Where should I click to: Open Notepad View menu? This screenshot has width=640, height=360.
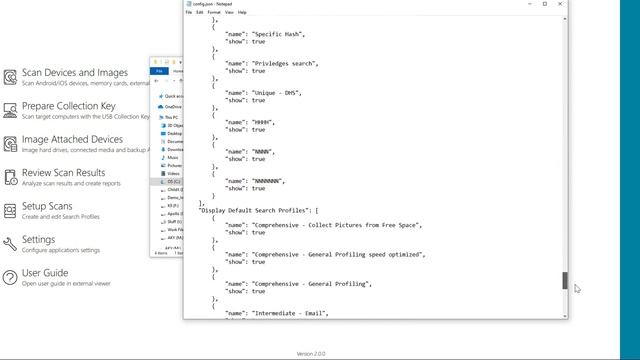click(229, 12)
